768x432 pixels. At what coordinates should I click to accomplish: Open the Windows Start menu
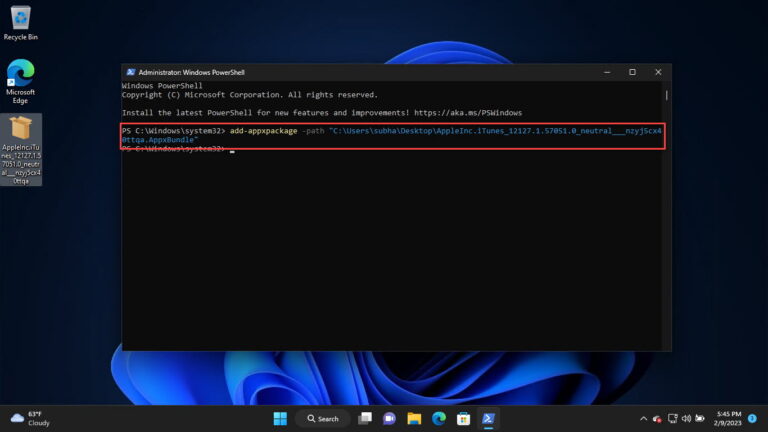[x=280, y=419]
